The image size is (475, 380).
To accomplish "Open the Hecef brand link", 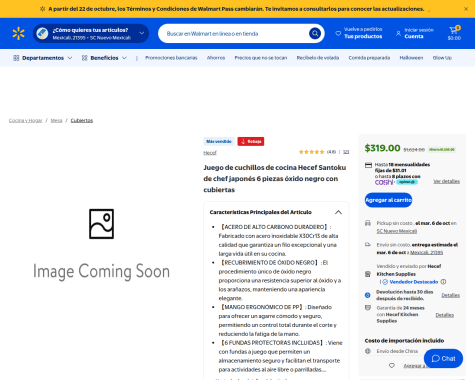I will [210, 153].
